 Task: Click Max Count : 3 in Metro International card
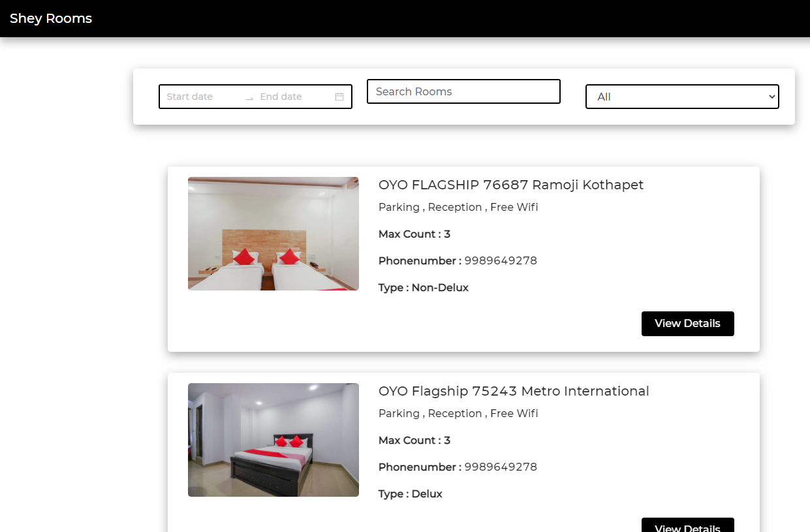point(414,441)
